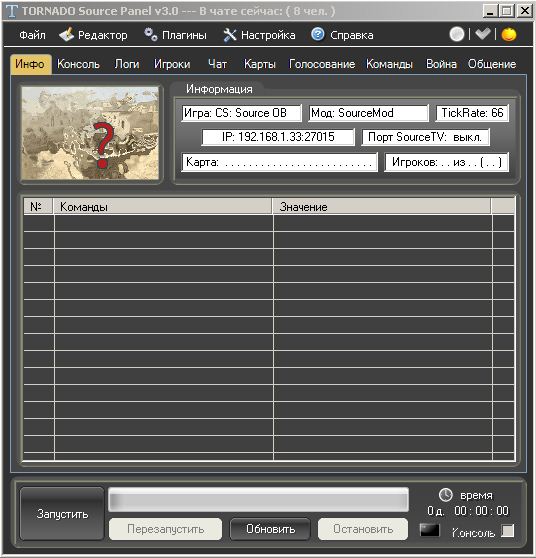Click the Справка question mark icon
Image resolution: width=536 pixels, height=558 pixels.
[x=317, y=35]
